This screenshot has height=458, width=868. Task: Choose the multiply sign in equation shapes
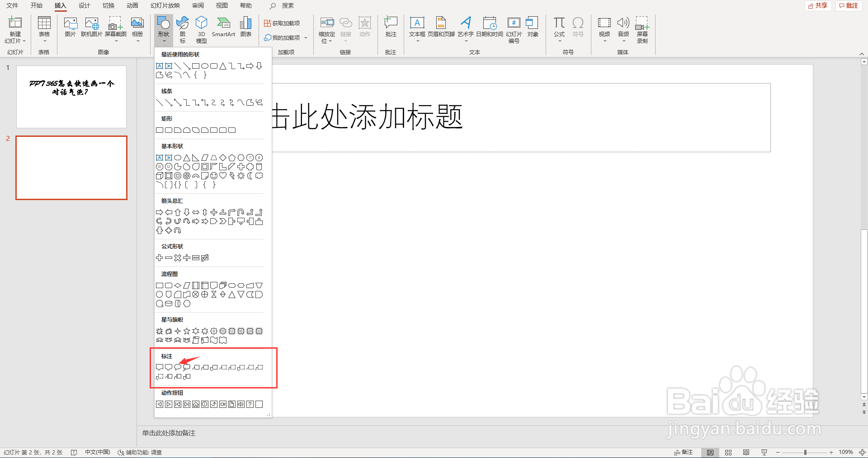[178, 258]
